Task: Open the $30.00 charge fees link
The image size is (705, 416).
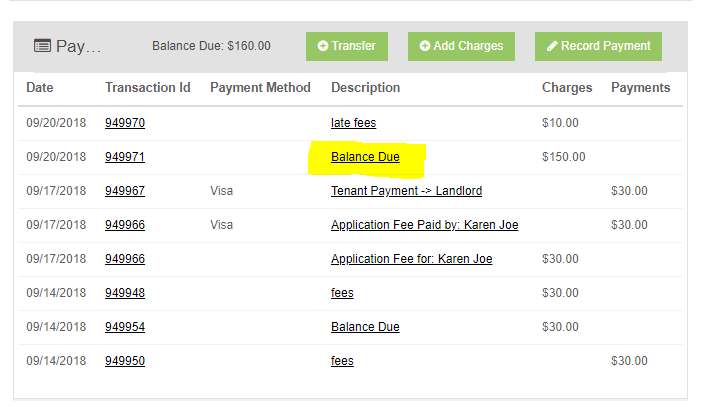Action: pyautogui.click(x=342, y=293)
